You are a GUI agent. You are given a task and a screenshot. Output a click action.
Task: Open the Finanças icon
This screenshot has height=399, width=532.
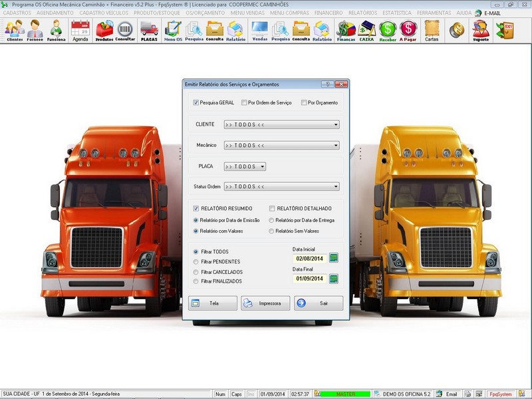click(x=346, y=31)
